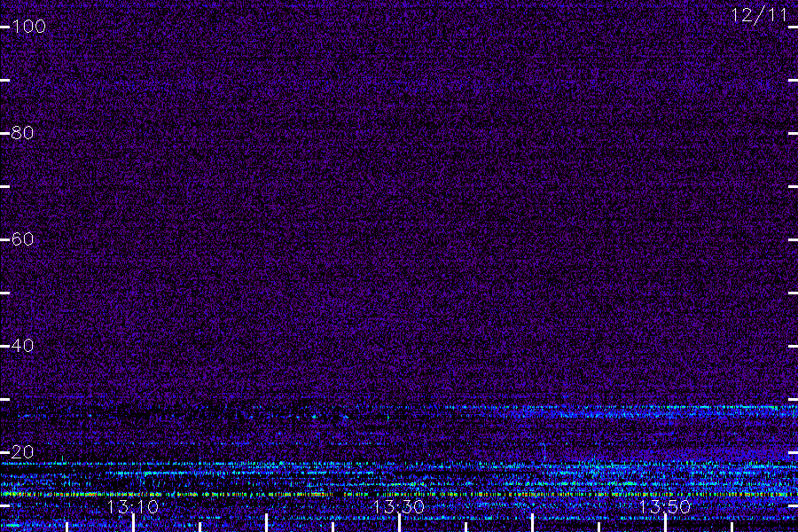Click the 40 frequency axis label
This screenshot has width=798, height=532.
click(x=22, y=346)
